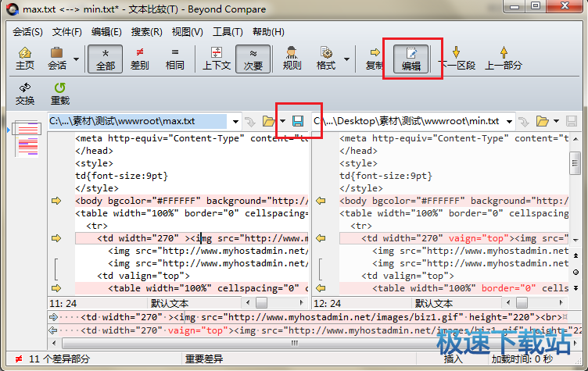Copy left body bgcolor line to right
This screenshot has width=588, height=371.
pos(56,201)
